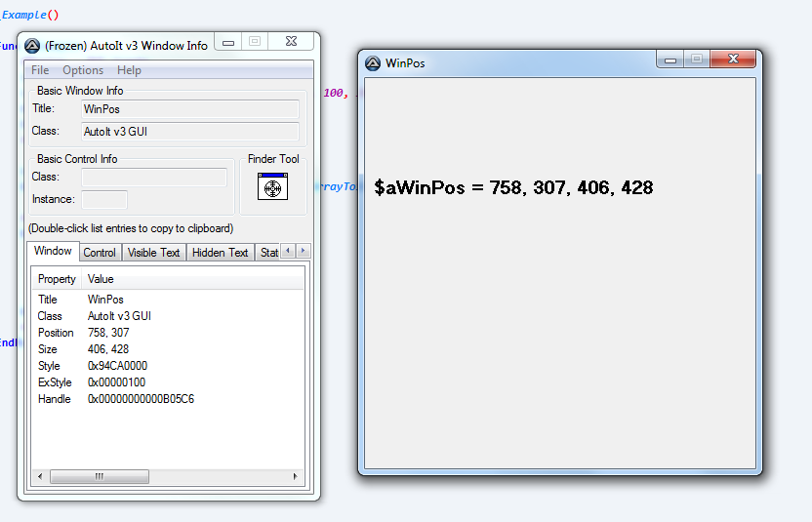Click the WinPos window title bar icon
Image resolution: width=812 pixels, height=522 pixels.
372,63
